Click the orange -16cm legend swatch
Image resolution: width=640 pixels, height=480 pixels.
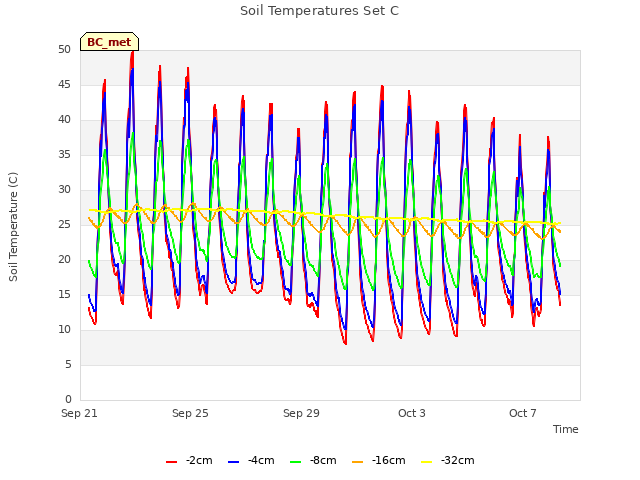tap(358, 462)
